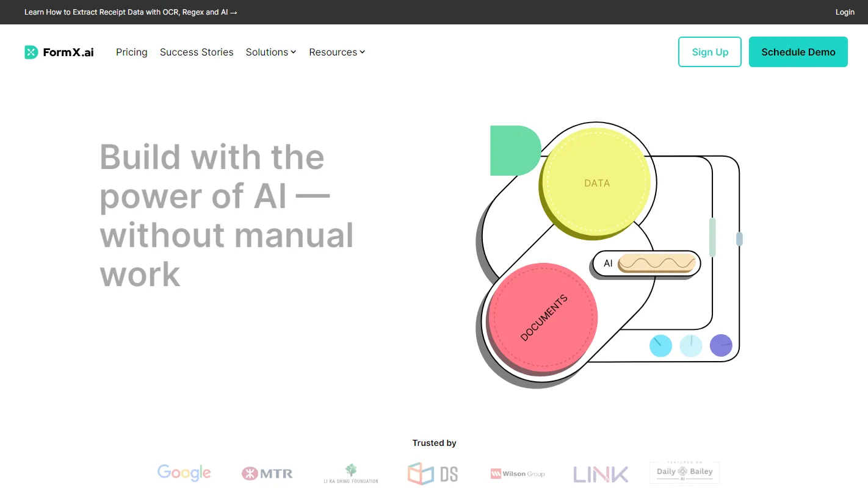Click the MTR logo
868x488 pixels.
pos(267,473)
